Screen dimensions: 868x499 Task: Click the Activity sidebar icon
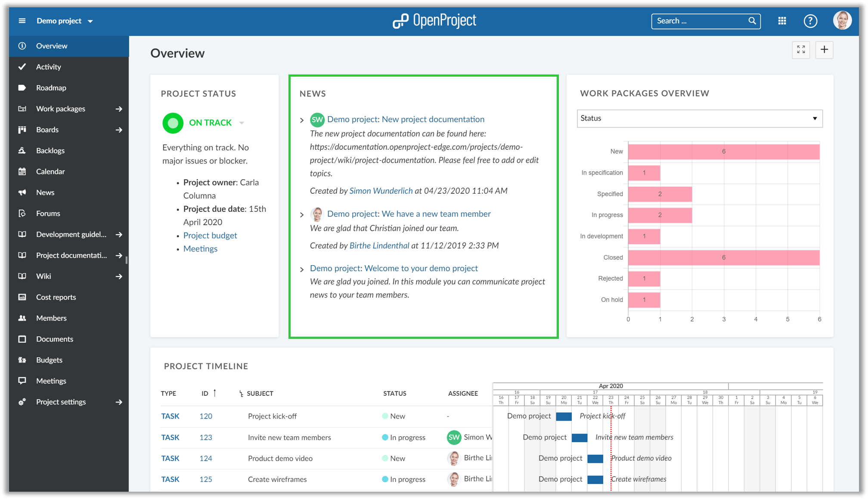pos(22,66)
